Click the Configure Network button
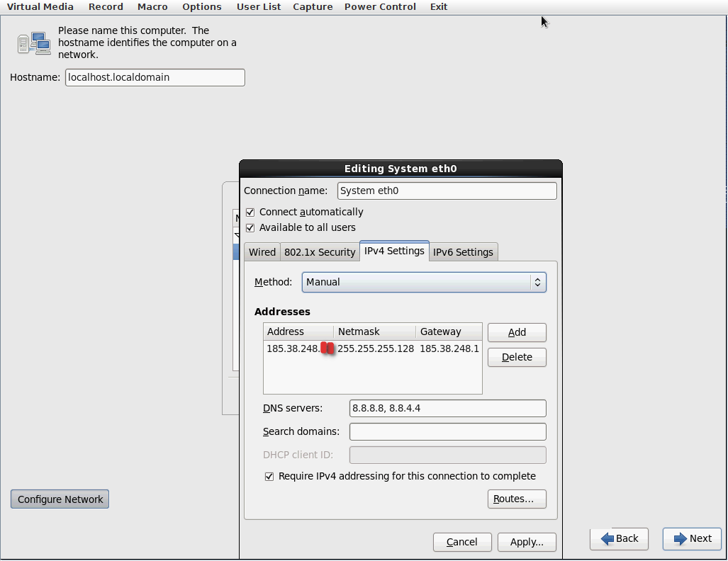The height and width of the screenshot is (561, 728). 60,499
